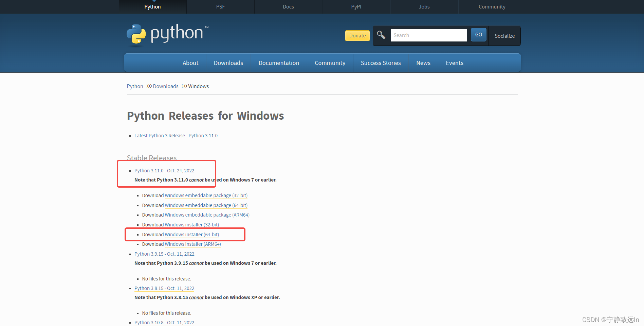This screenshot has height=326, width=644.
Task: Download Windows installer (32-bit)
Action: (x=192, y=225)
